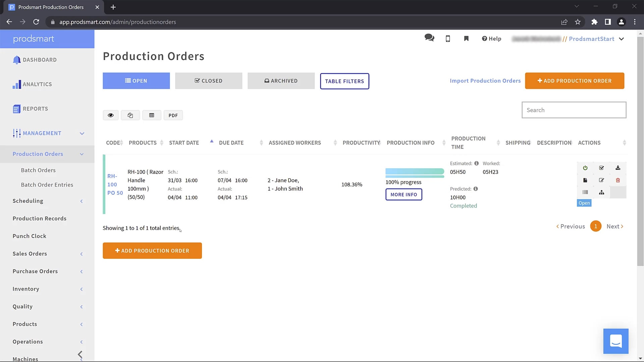Screen dimensions: 644x362
Task: Open the Import Production Orders link
Action: tap(485, 81)
